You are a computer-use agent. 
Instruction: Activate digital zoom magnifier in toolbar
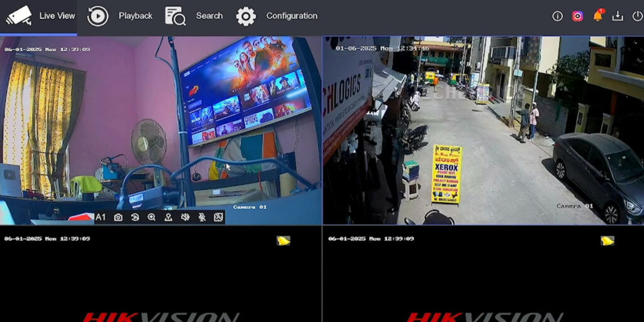152,218
